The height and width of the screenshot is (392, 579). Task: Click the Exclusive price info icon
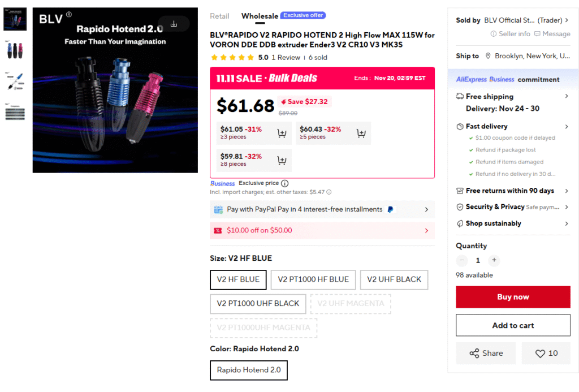pos(284,183)
